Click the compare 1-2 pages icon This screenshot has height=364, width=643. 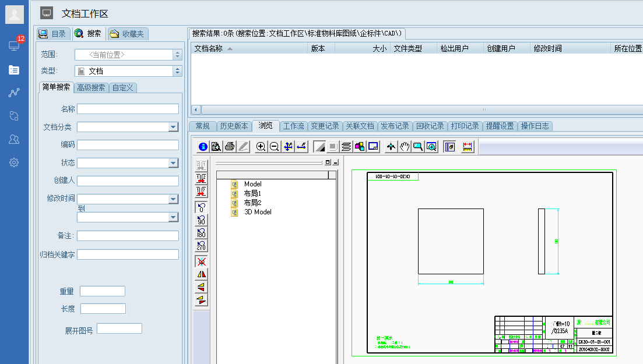(x=201, y=178)
